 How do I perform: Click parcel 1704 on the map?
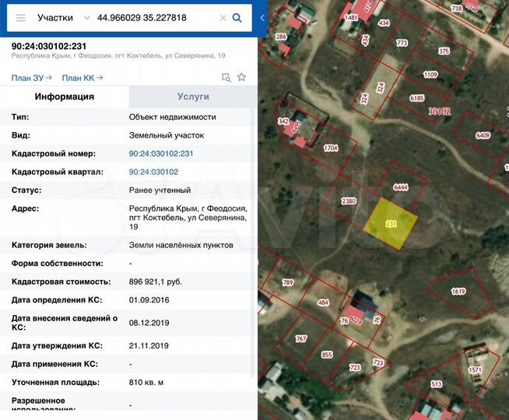pyautogui.click(x=330, y=148)
